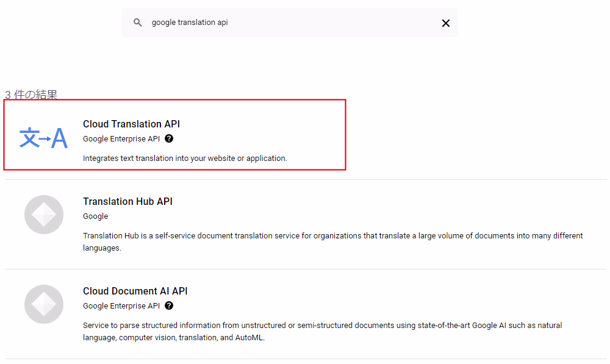The image size is (610, 364).
Task: Click the help icon beside Document AI's Enterprise API
Action: (169, 305)
